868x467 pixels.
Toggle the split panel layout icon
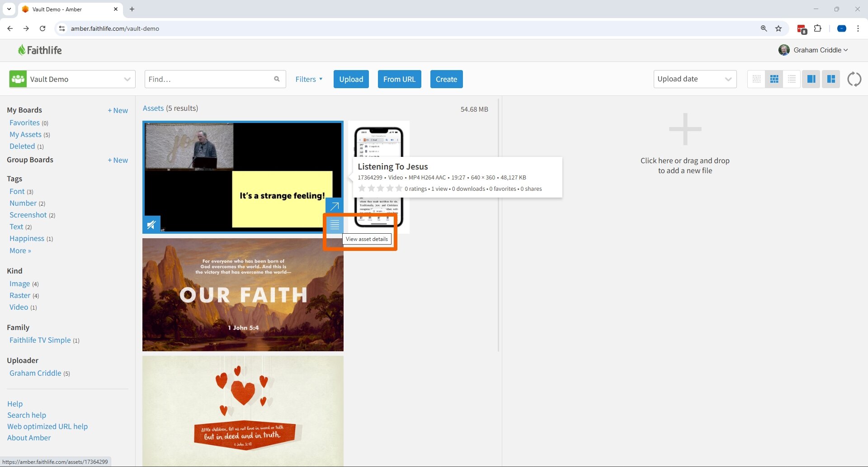[831, 79]
